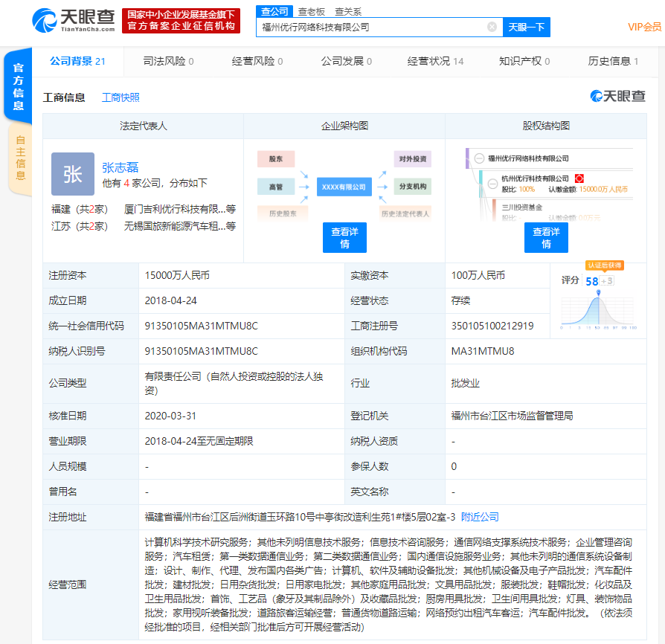Select the 股东 node in the enterprise architecture diagram
The height and width of the screenshot is (644, 665).
coord(277,158)
